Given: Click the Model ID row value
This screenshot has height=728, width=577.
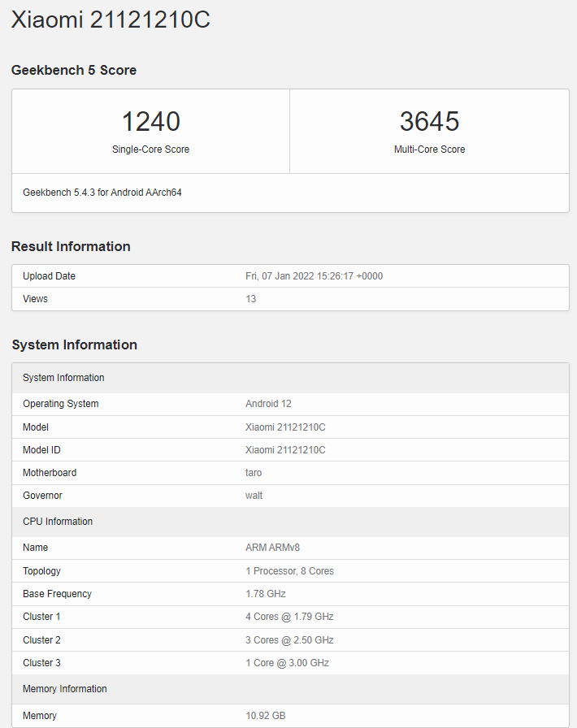Looking at the screenshot, I should (x=285, y=450).
